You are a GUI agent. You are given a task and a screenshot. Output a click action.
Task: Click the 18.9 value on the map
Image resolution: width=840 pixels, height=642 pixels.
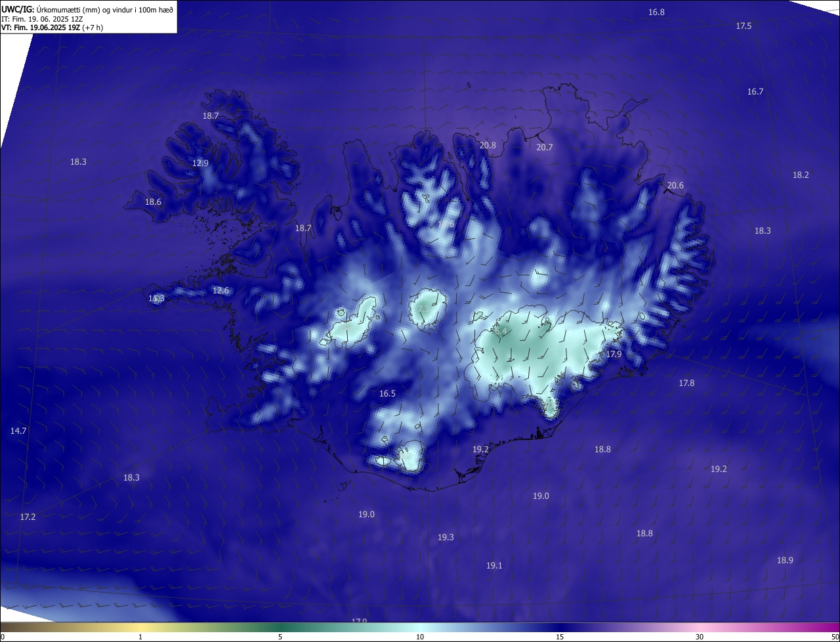coord(785,561)
